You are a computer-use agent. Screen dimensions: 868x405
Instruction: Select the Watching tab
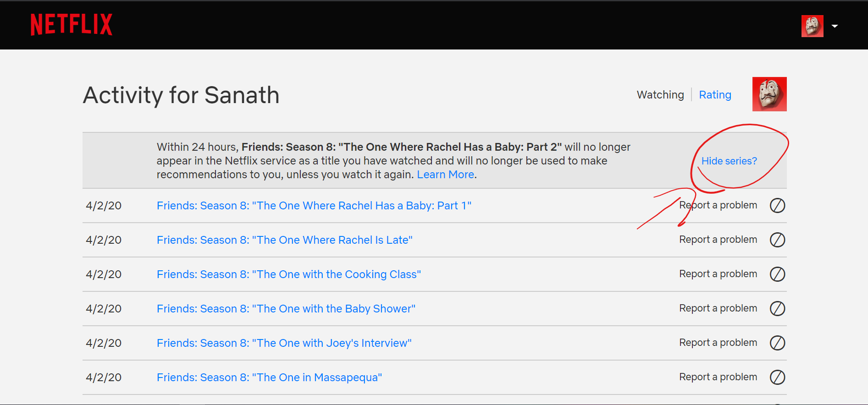tap(660, 95)
